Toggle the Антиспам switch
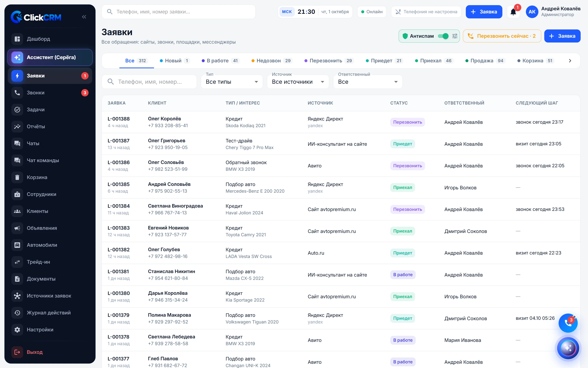Viewport: 588px width, 368px height. click(443, 36)
